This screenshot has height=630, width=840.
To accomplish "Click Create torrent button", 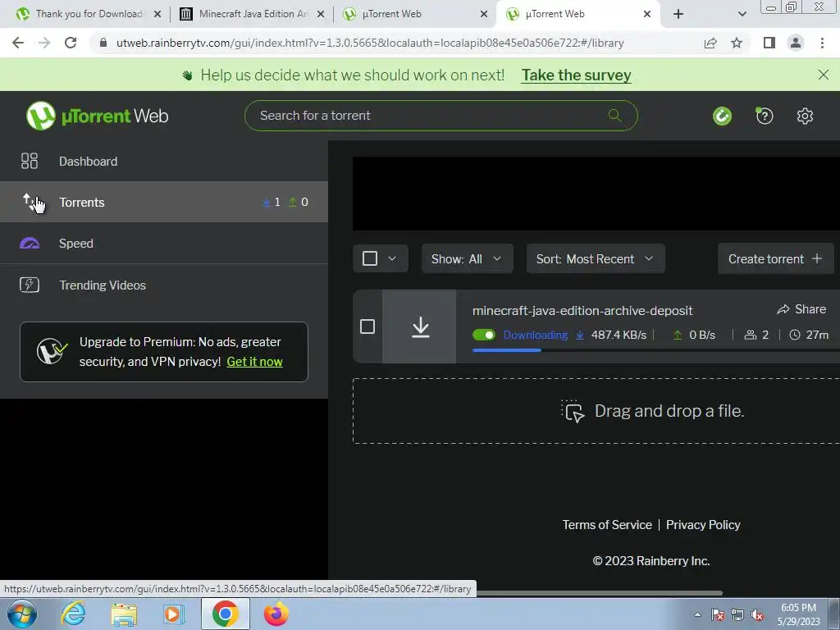I will (x=775, y=258).
